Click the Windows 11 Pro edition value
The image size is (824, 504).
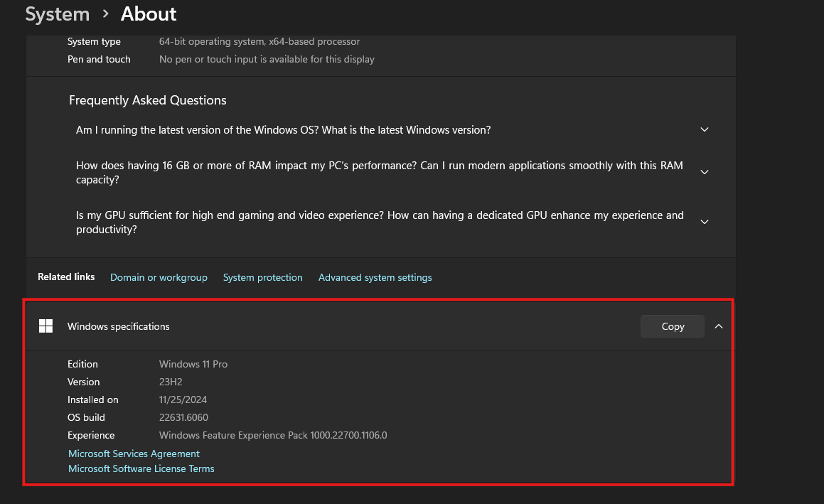tap(193, 364)
